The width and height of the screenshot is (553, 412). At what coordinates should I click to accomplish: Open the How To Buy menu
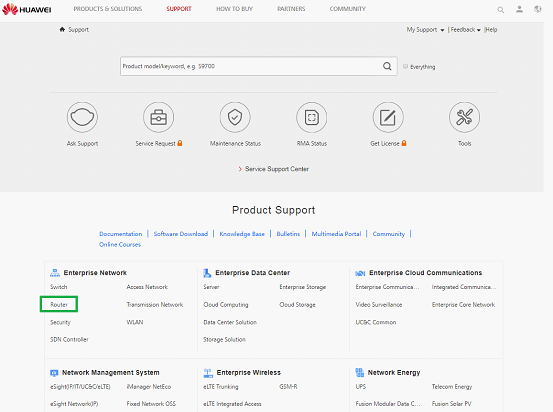tap(235, 9)
